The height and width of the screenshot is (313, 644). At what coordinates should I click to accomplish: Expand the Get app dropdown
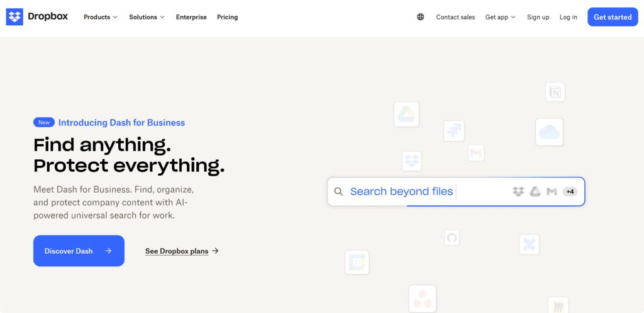[500, 17]
